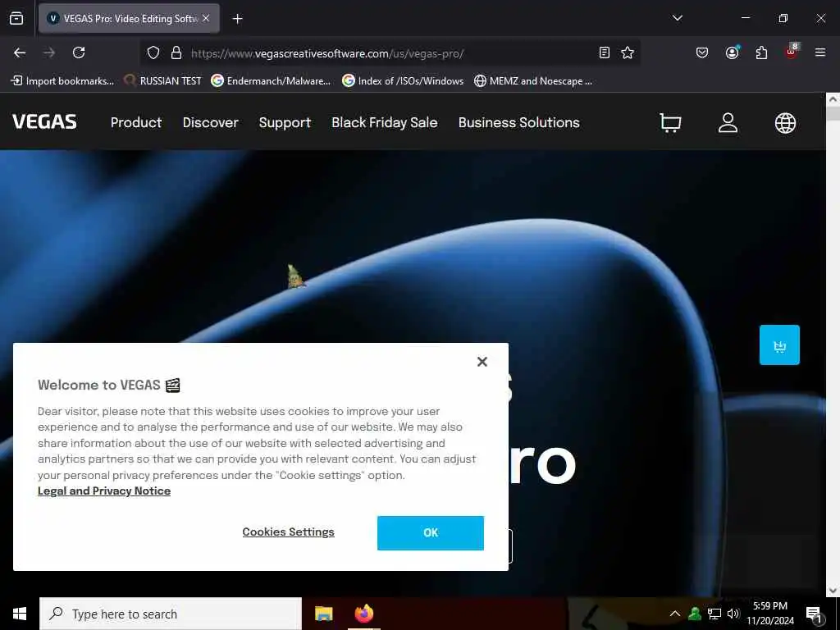This screenshot has height=630, width=840.
Task: Open network status tray icon
Action: (714, 614)
